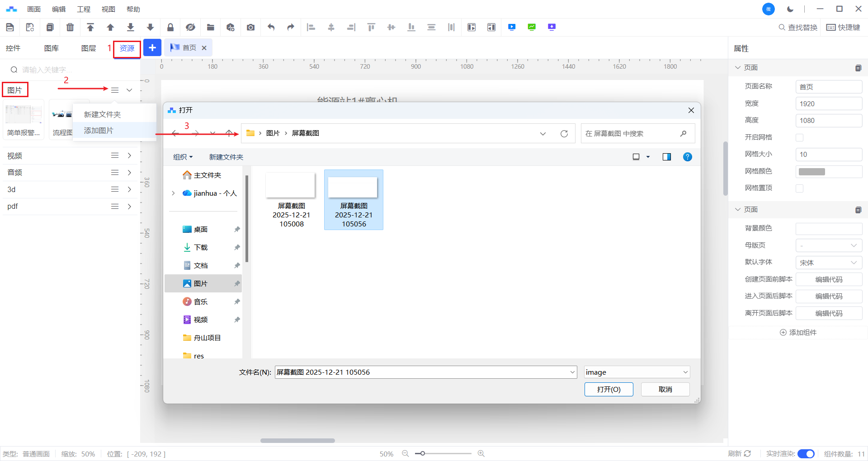Screen dimensions: 868x461
Task: Switch to dark mode moon icon
Action: (790, 9)
